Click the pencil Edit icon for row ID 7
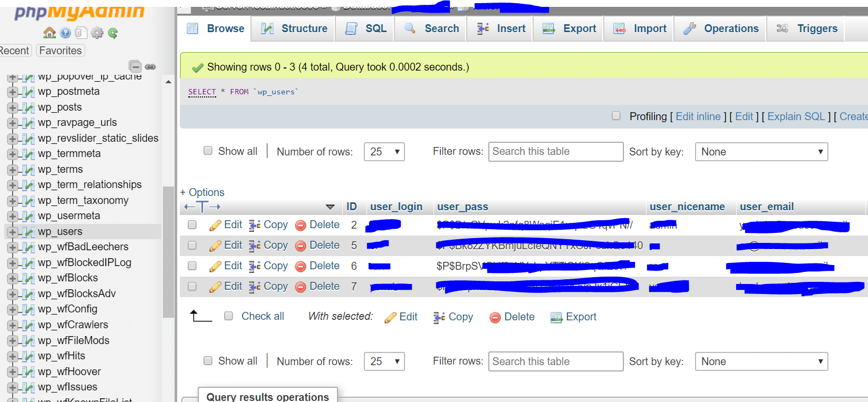The width and height of the screenshot is (868, 402). tap(215, 287)
